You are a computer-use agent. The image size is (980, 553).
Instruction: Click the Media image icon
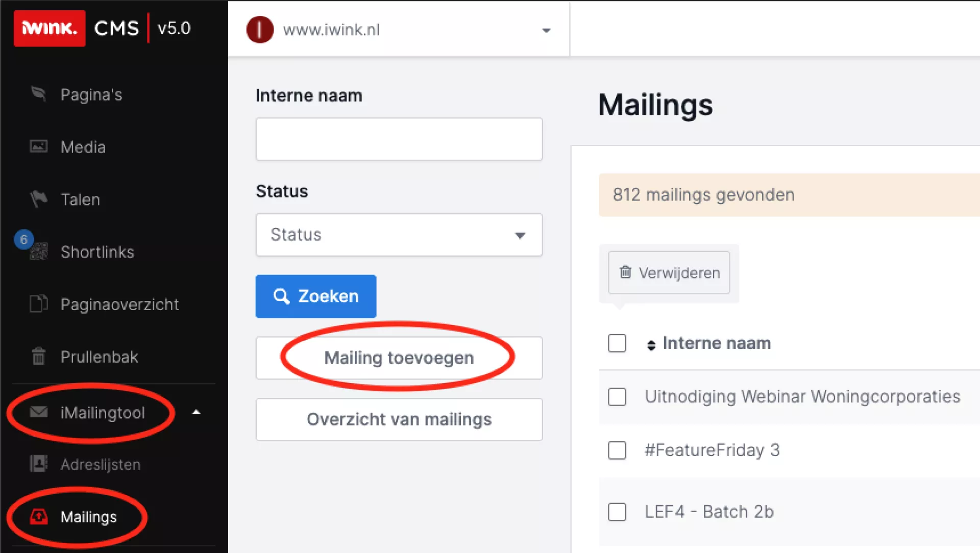click(x=38, y=147)
